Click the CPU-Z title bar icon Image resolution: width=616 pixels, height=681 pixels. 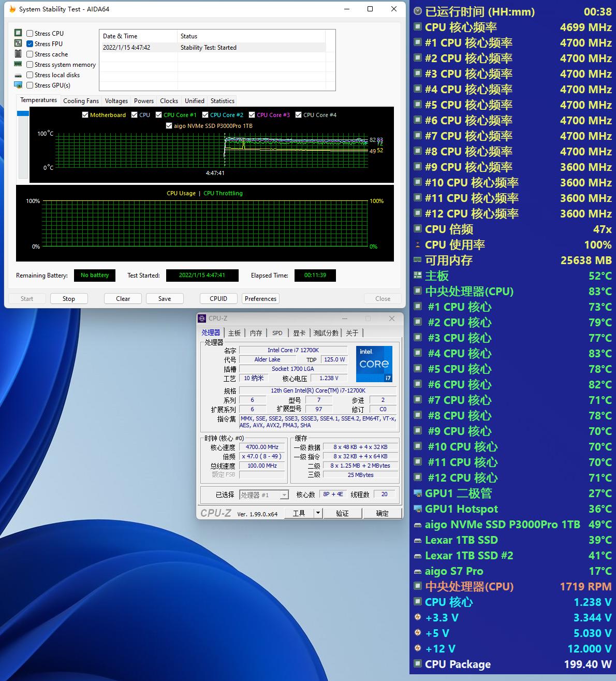click(202, 318)
